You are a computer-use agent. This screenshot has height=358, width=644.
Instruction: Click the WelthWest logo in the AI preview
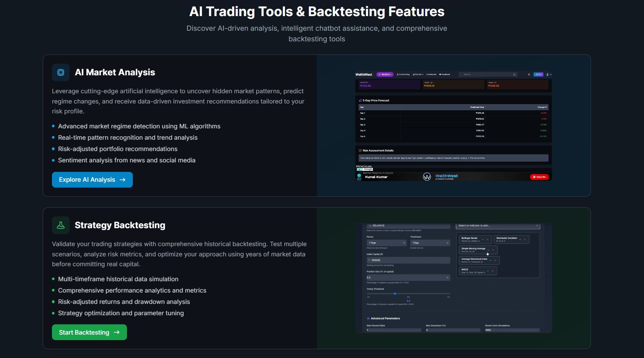tap(364, 75)
